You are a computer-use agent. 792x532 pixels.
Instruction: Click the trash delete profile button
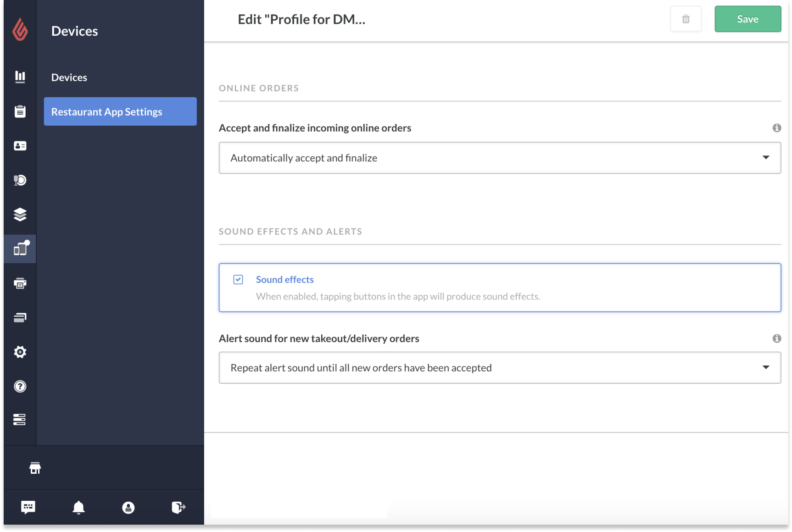[x=686, y=19]
